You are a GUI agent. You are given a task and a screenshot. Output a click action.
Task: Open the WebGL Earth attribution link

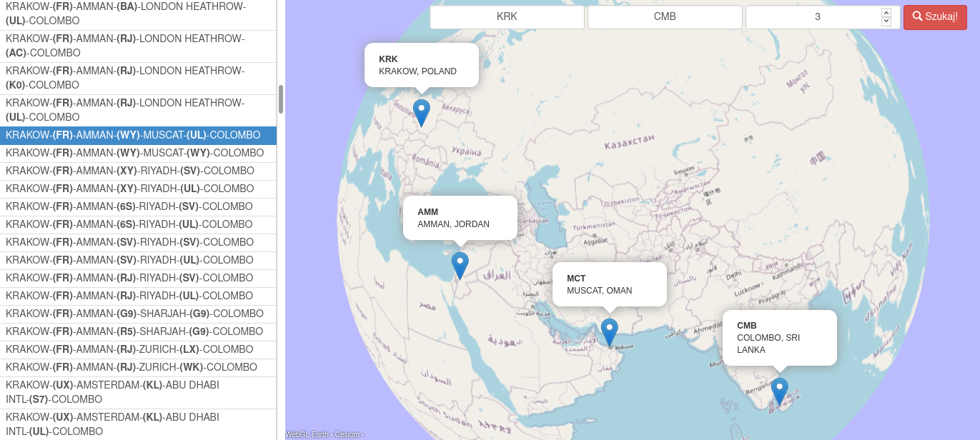tap(307, 434)
